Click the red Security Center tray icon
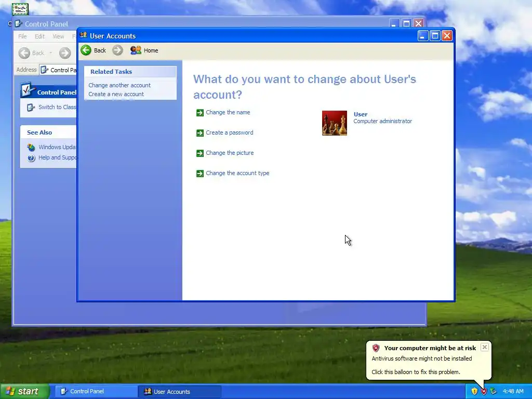This screenshot has height=399, width=532. (484, 392)
